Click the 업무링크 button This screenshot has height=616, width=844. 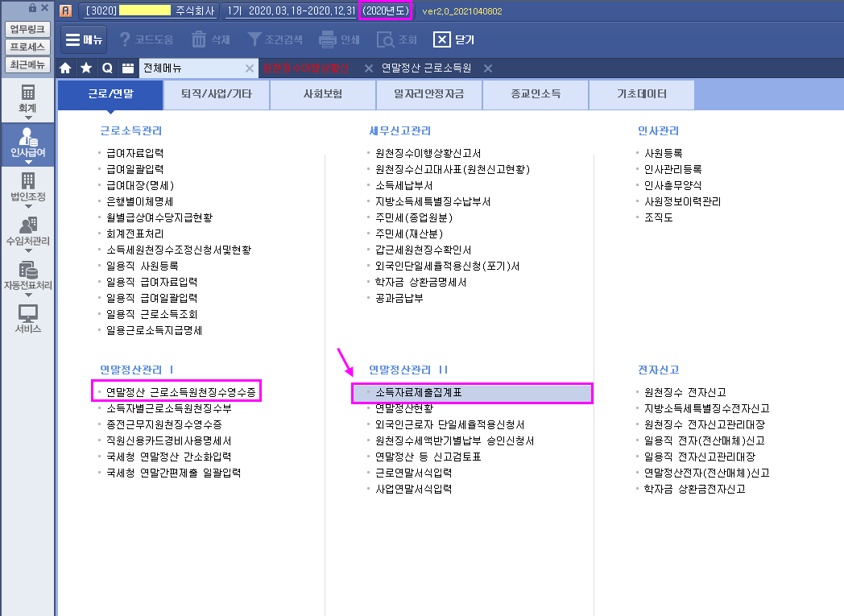pos(27,29)
